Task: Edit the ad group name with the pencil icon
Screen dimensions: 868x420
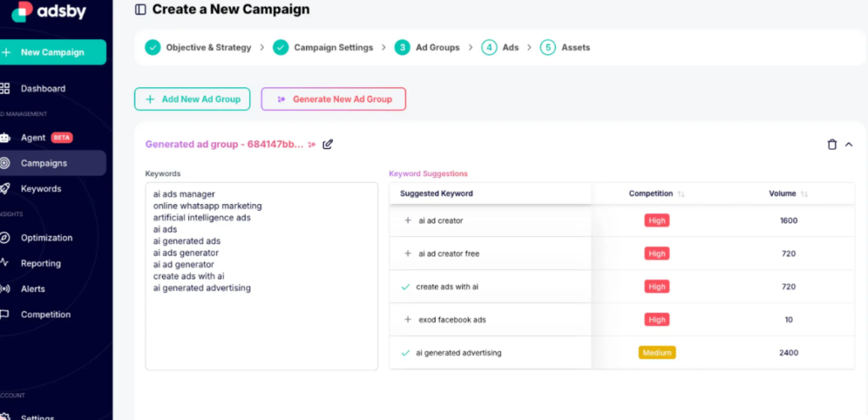Action: (x=328, y=144)
